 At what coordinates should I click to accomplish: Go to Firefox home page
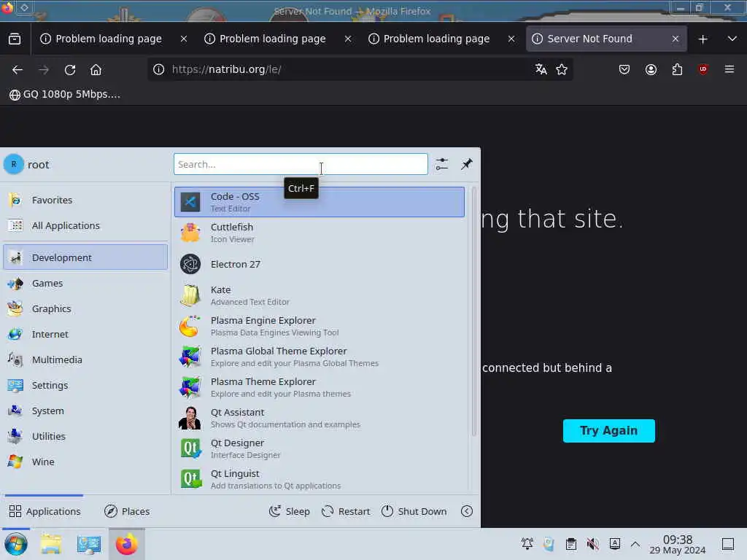coord(96,69)
